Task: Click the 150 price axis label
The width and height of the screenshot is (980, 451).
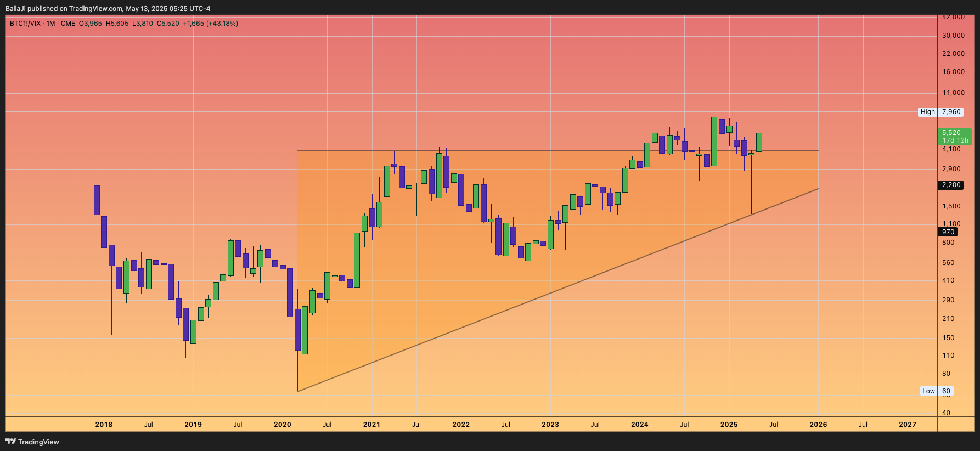Action: coord(948,338)
